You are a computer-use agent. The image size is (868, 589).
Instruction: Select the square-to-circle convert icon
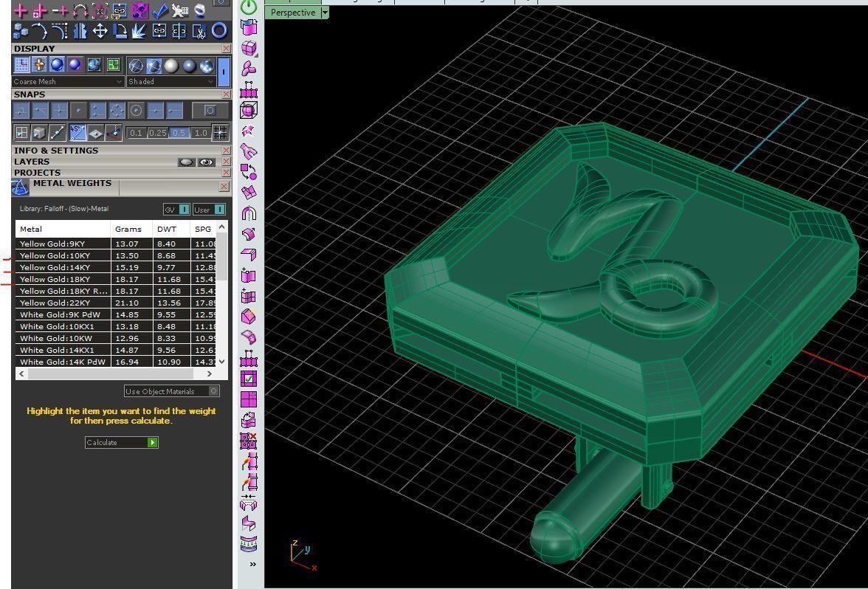click(x=249, y=171)
